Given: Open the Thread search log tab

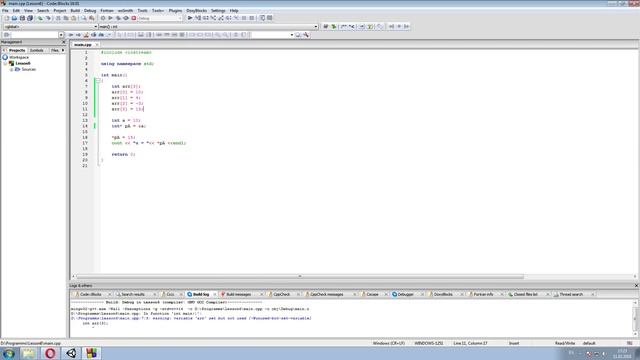Looking at the screenshot, I should [571, 294].
